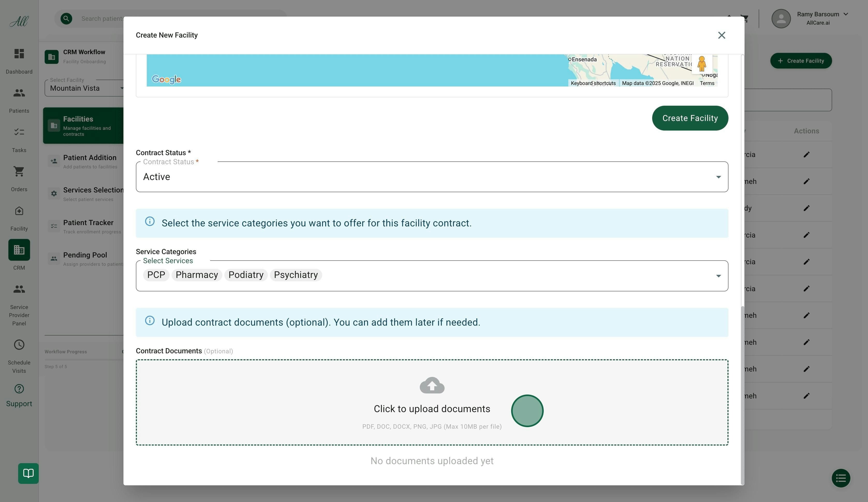Expand the Ramy Barsoum account menu
This screenshot has width=868, height=502.
point(845,15)
